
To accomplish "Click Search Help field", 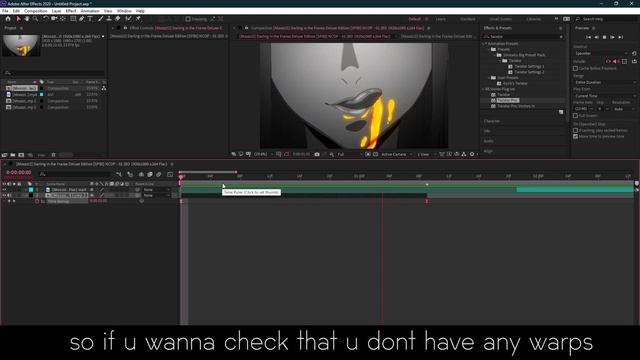I will [x=606, y=19].
